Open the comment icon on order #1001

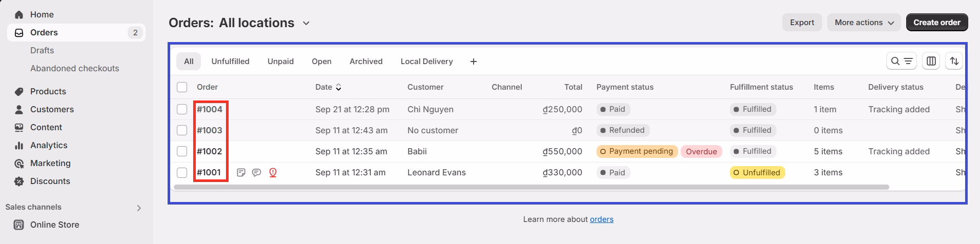click(257, 173)
